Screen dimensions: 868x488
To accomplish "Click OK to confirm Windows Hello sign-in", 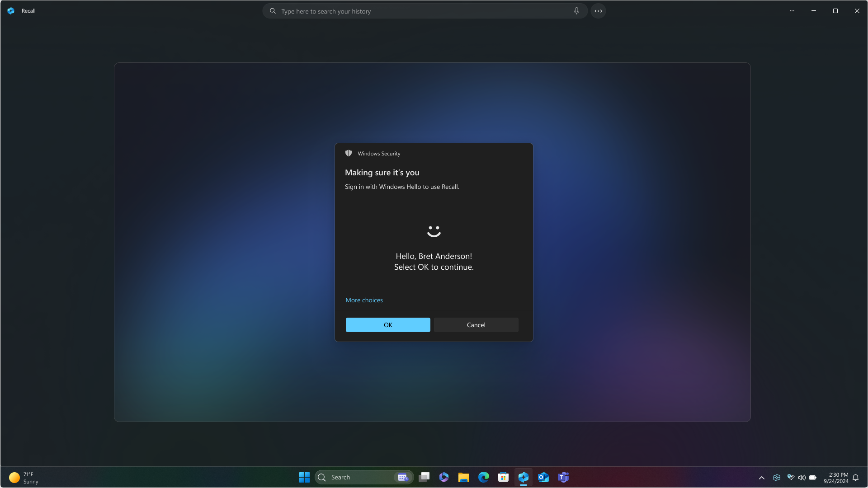I will click(x=387, y=325).
